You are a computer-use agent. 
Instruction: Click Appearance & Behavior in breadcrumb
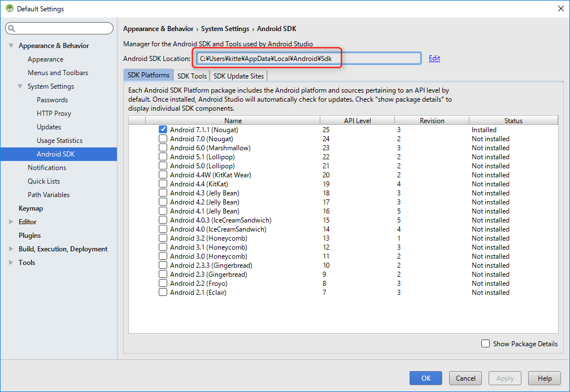click(x=158, y=29)
